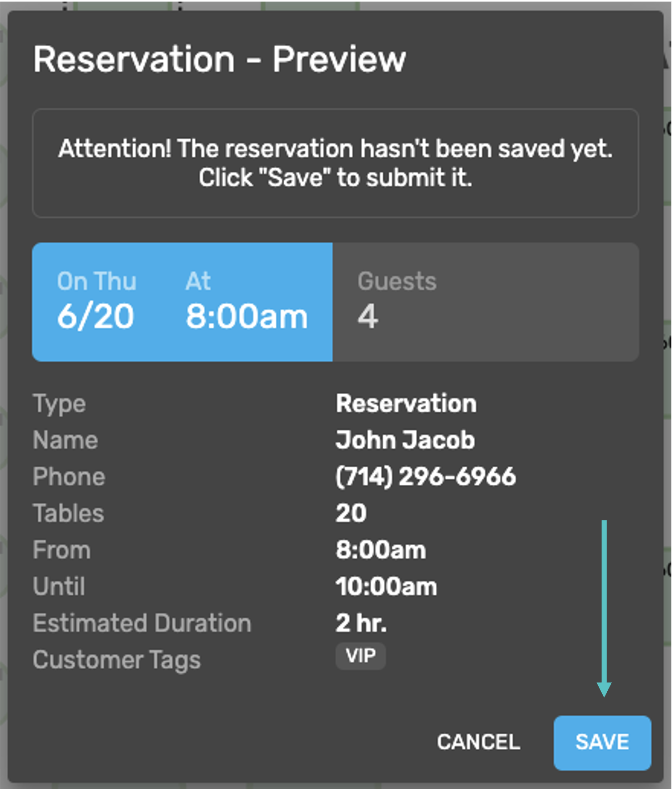Click the Phone field label

click(x=69, y=476)
